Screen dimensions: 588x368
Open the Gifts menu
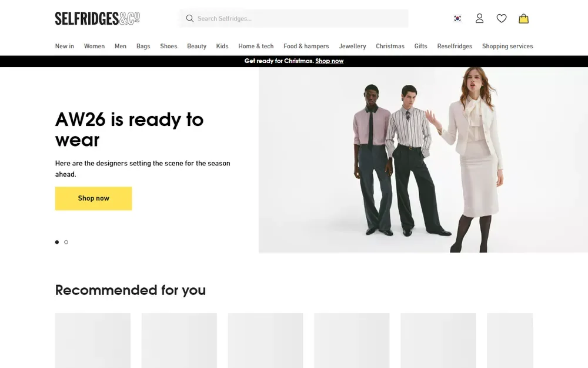[x=421, y=46]
